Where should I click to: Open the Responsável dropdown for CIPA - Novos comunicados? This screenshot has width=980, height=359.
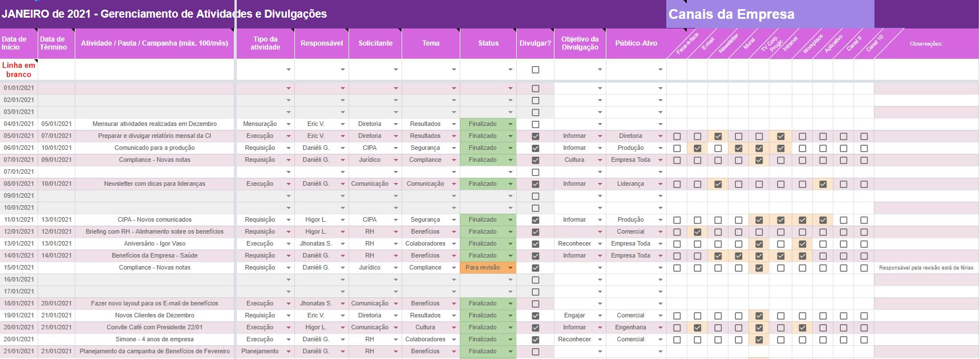coord(343,220)
